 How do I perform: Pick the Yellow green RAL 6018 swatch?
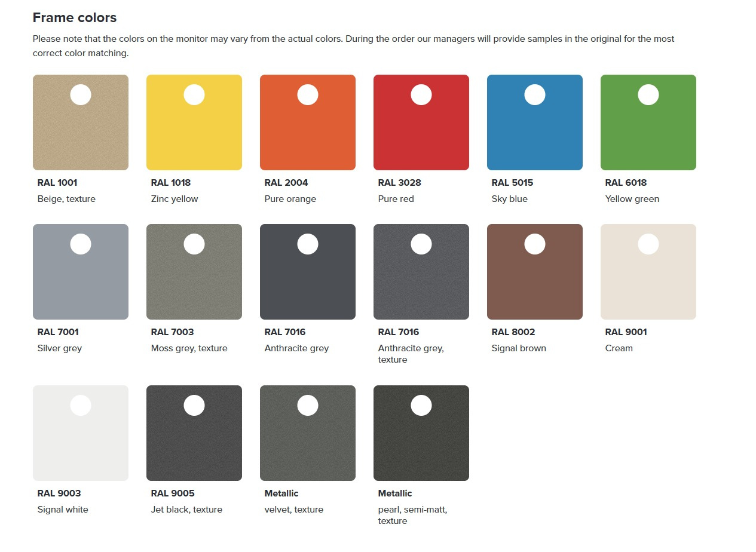tap(648, 122)
